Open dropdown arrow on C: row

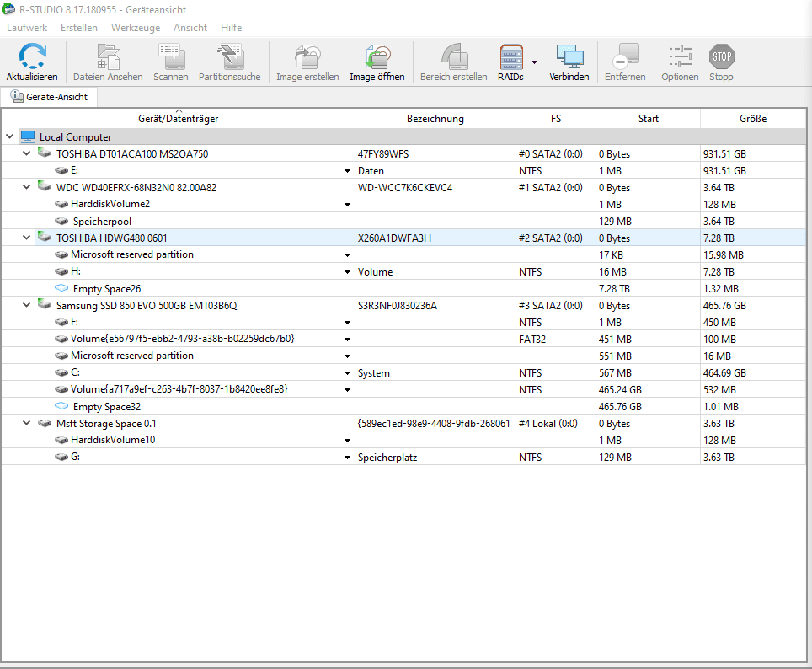(348, 373)
